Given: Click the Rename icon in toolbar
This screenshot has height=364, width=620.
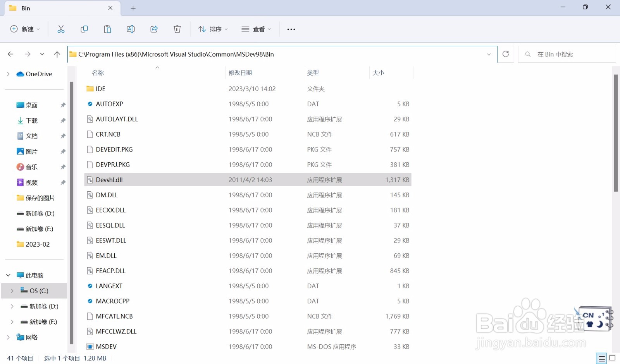Looking at the screenshot, I should click(131, 29).
